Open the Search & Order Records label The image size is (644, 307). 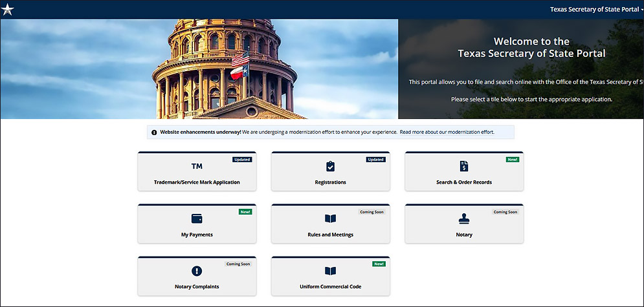(464, 182)
